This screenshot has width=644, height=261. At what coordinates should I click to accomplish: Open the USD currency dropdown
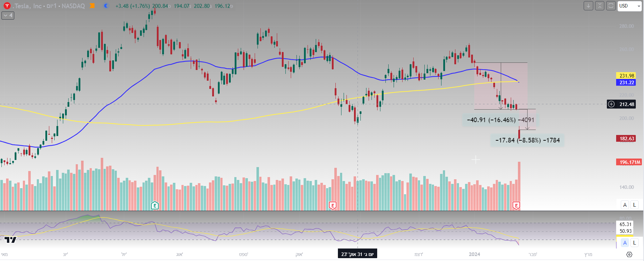[629, 6]
